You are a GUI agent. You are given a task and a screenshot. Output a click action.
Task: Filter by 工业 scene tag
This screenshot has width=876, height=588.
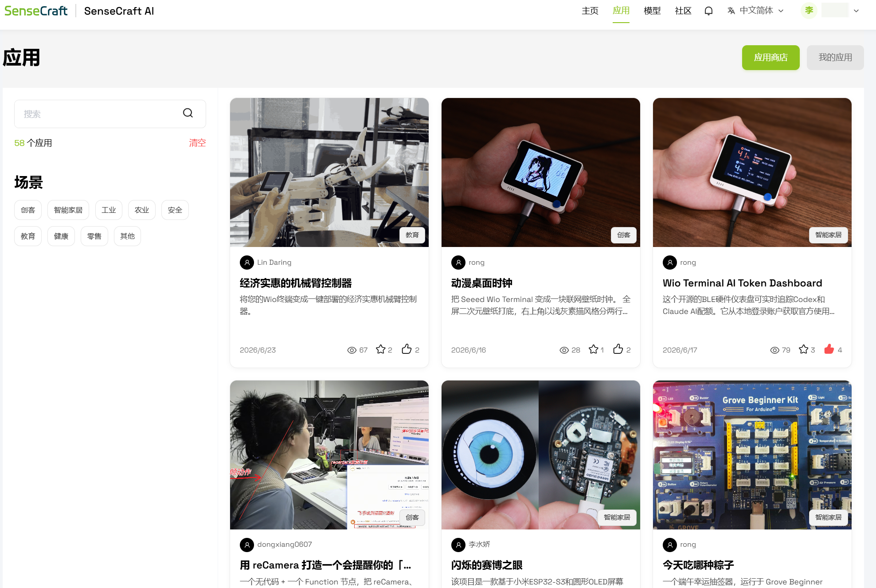pyautogui.click(x=109, y=210)
